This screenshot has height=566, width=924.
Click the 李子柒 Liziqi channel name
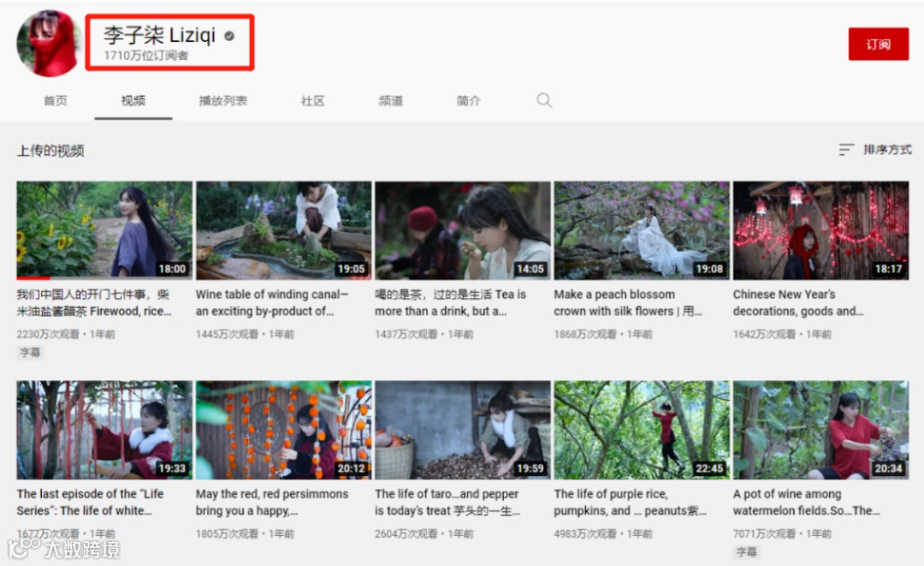[x=160, y=35]
